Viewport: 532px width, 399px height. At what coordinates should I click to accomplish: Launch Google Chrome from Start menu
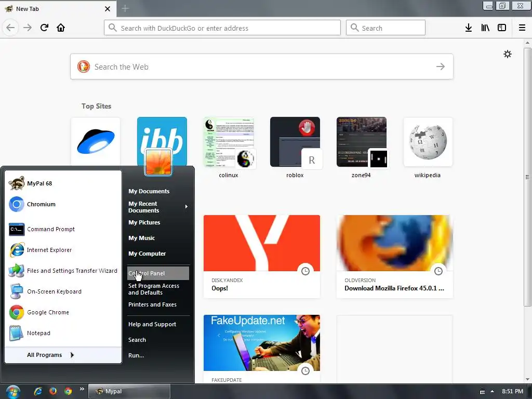click(x=63, y=312)
